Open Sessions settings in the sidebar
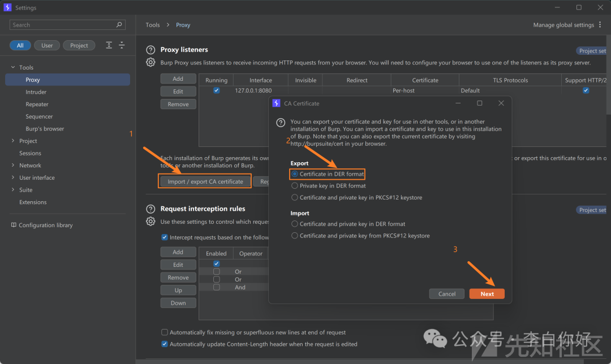 pyautogui.click(x=30, y=153)
